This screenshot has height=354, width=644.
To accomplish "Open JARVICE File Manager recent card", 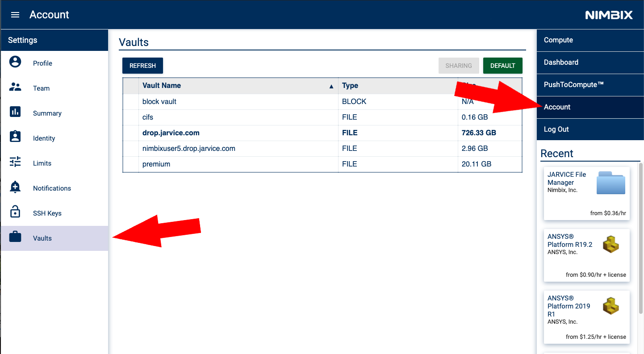I will click(587, 193).
